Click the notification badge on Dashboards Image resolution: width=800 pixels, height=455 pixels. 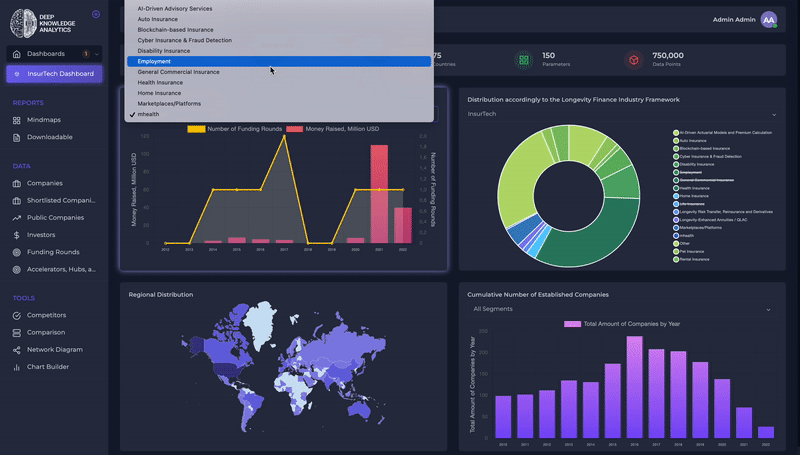(86, 54)
